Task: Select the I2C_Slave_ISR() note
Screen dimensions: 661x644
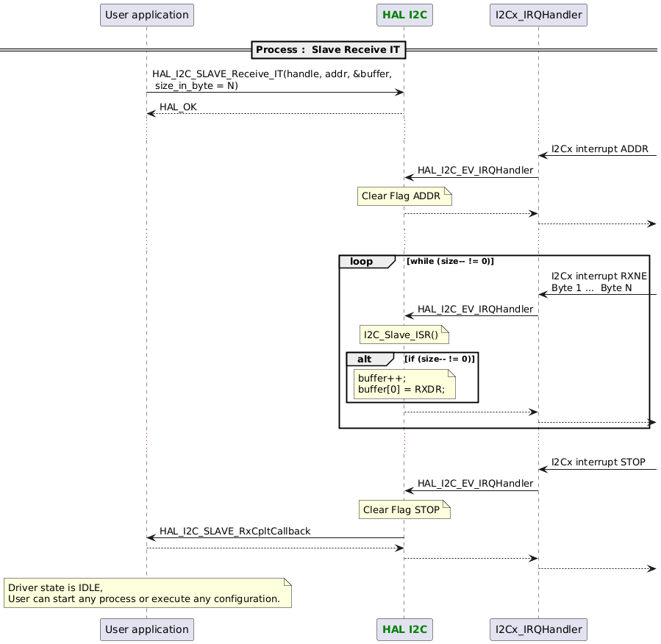Action: click(403, 334)
